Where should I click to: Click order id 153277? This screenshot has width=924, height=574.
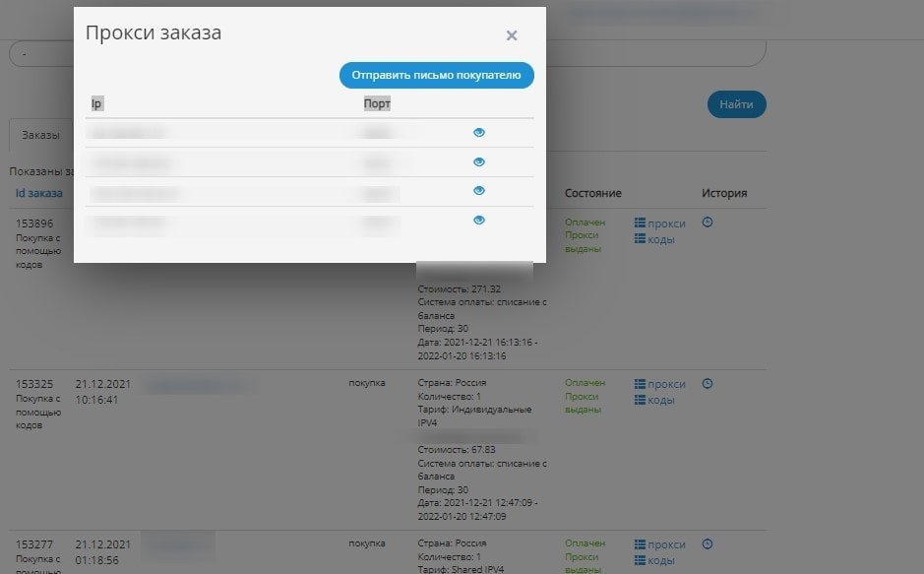pyautogui.click(x=34, y=544)
